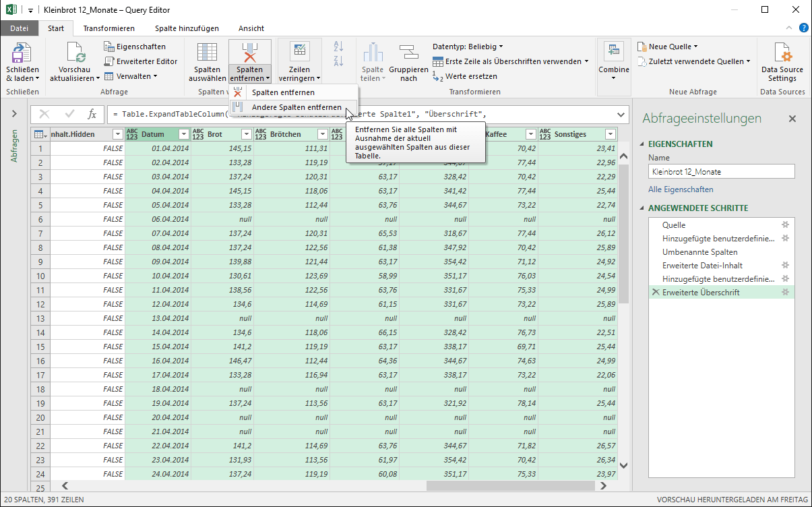Open the quick access toolbar dropdown
This screenshot has width=812, height=507.
coord(32,10)
